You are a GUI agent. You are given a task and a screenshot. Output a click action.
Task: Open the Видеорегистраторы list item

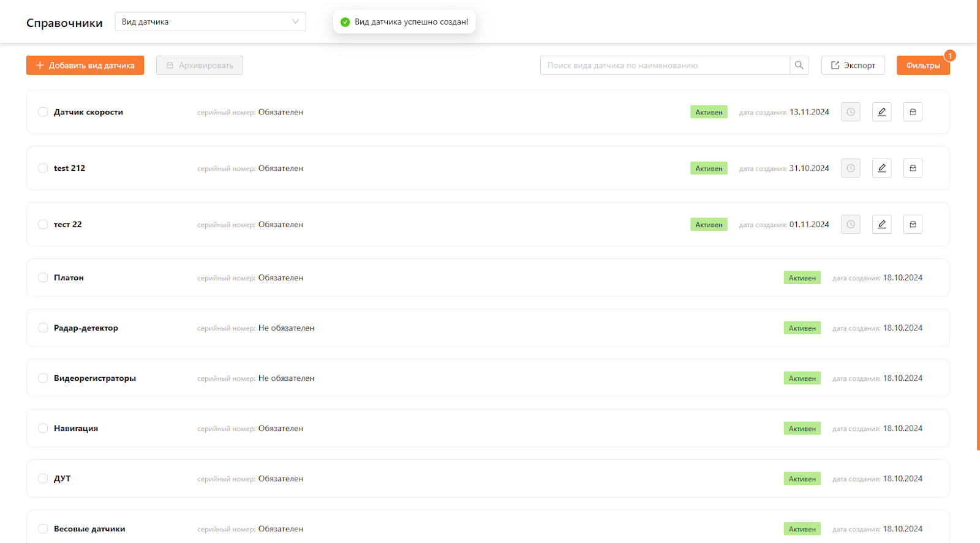pyautogui.click(x=95, y=378)
